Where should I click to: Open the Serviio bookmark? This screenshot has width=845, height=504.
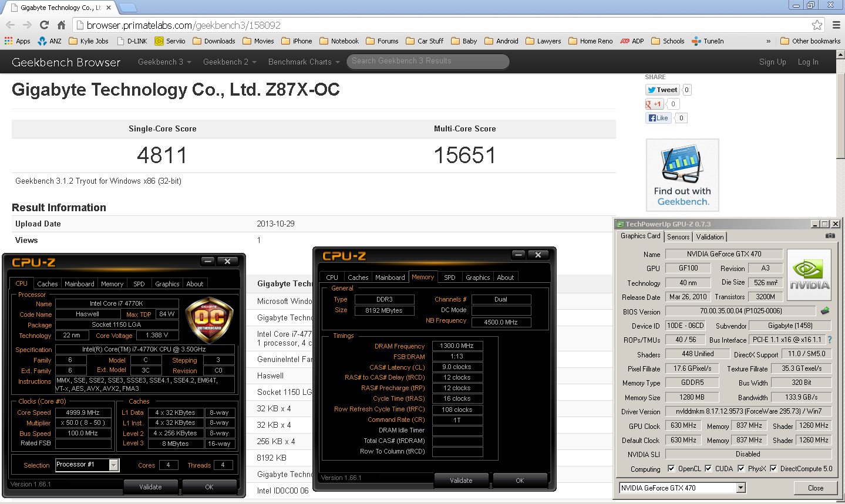[x=170, y=41]
